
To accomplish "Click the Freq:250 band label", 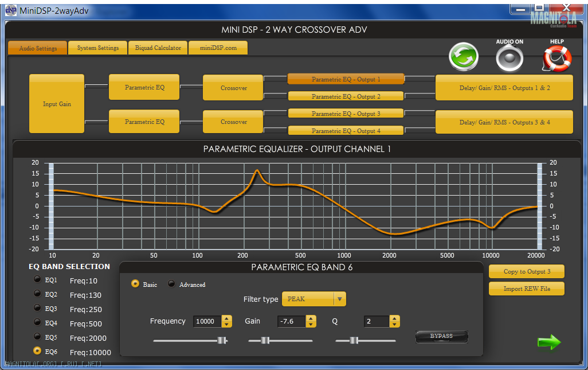I will pos(86,309).
